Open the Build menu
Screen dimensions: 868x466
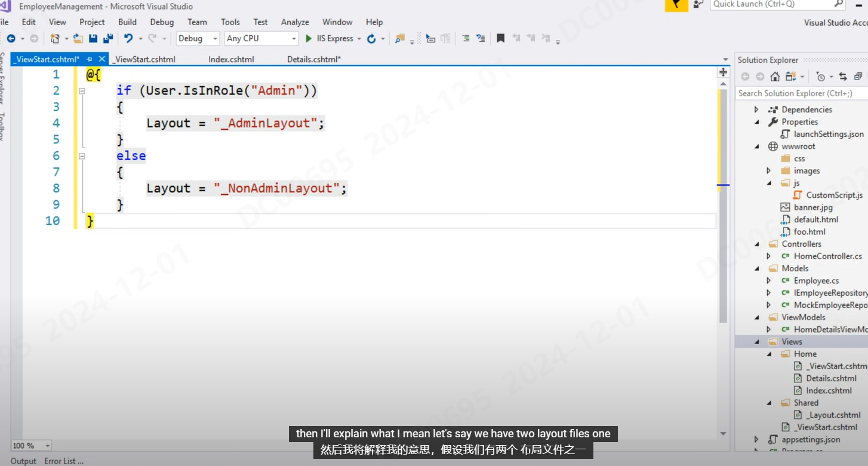tap(127, 22)
